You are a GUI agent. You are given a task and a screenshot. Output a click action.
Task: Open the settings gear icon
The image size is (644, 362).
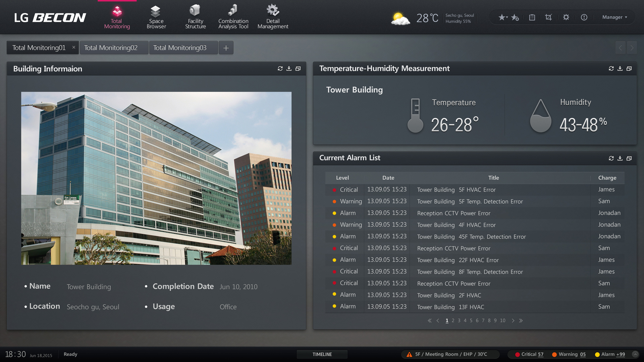pyautogui.click(x=566, y=17)
